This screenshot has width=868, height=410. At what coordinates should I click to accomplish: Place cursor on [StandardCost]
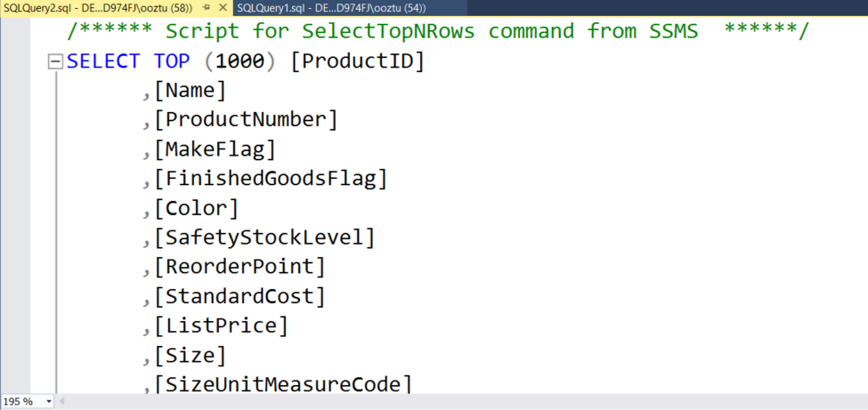point(239,296)
